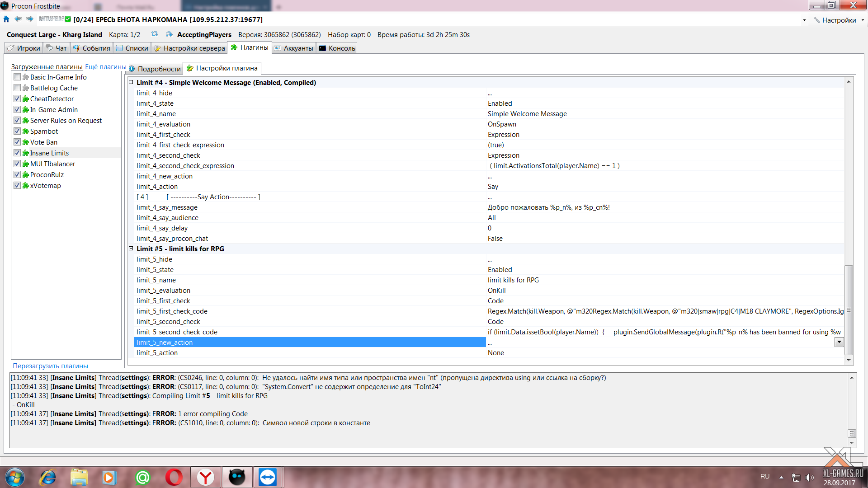Enable the Basic In-Game Info plugin checkbox
The image size is (868, 488).
coord(17,77)
